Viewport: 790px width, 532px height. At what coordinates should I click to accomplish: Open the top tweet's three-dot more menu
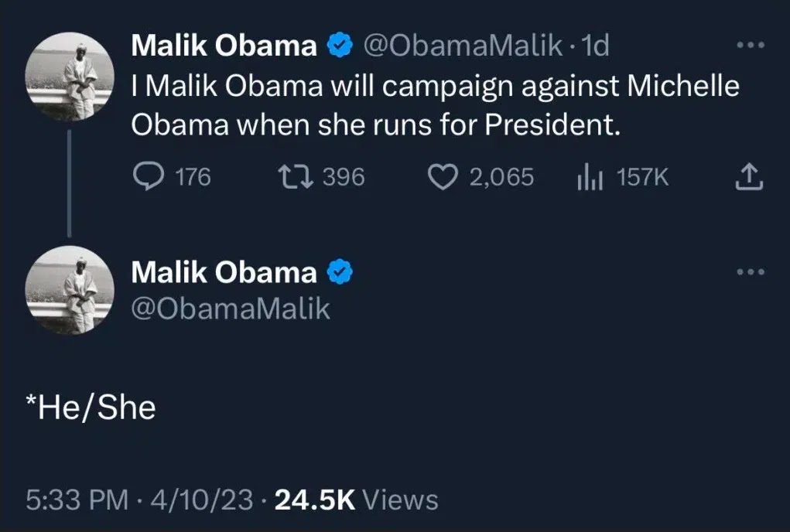pos(750,46)
